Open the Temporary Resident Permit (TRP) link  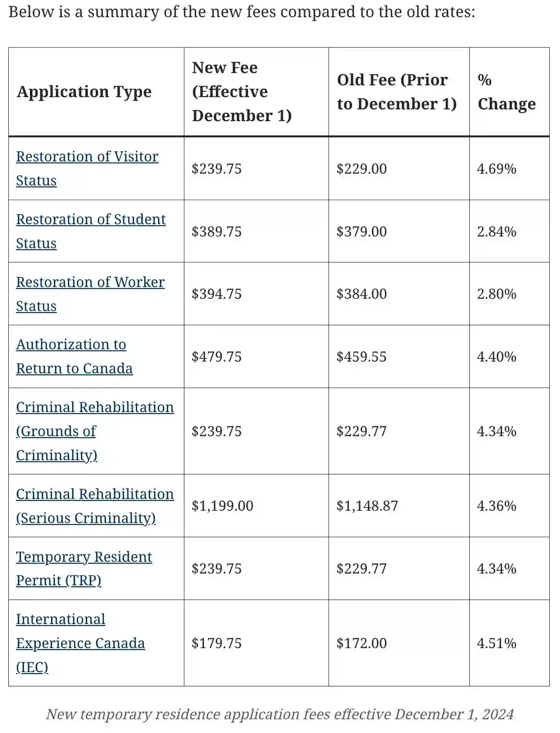84,557
